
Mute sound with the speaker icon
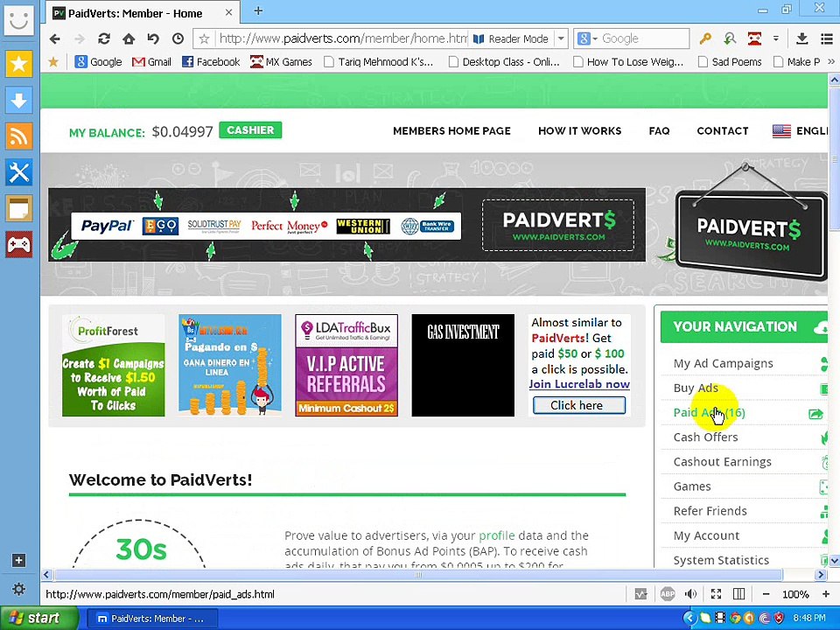pos(691,593)
